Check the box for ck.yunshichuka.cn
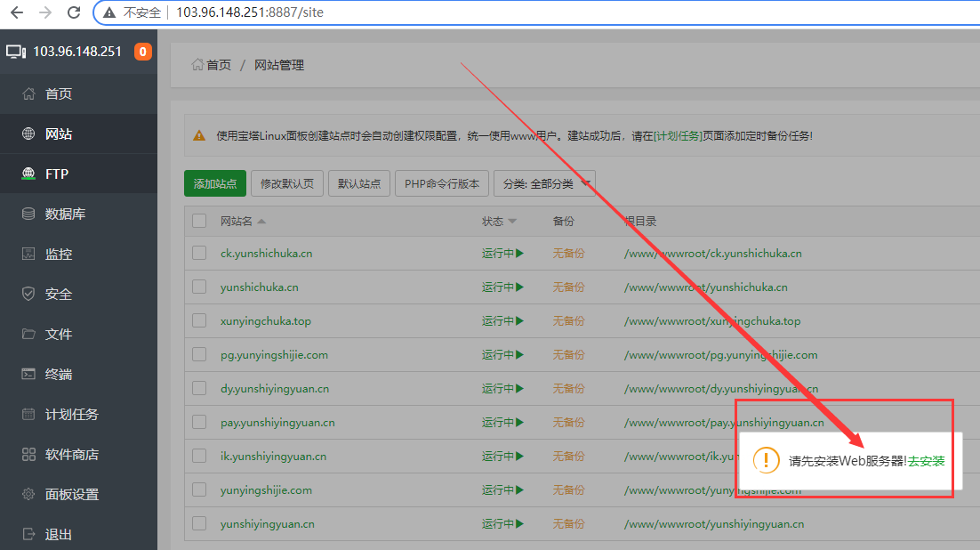980x550 pixels. tap(199, 254)
